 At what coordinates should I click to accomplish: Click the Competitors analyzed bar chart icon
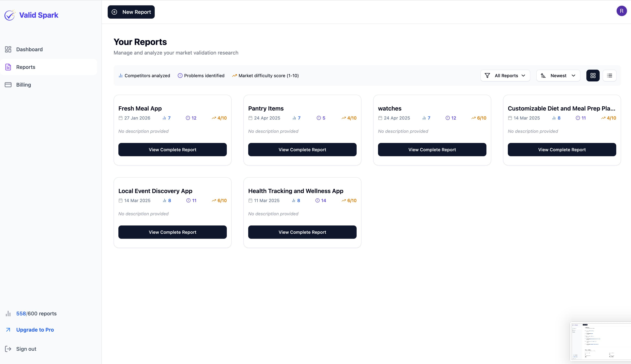click(121, 75)
